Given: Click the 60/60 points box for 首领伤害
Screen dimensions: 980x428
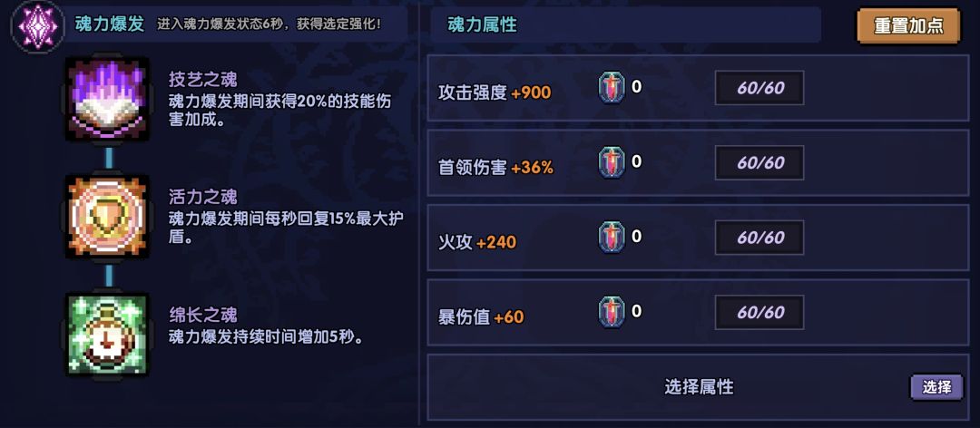Looking at the screenshot, I should tap(759, 163).
